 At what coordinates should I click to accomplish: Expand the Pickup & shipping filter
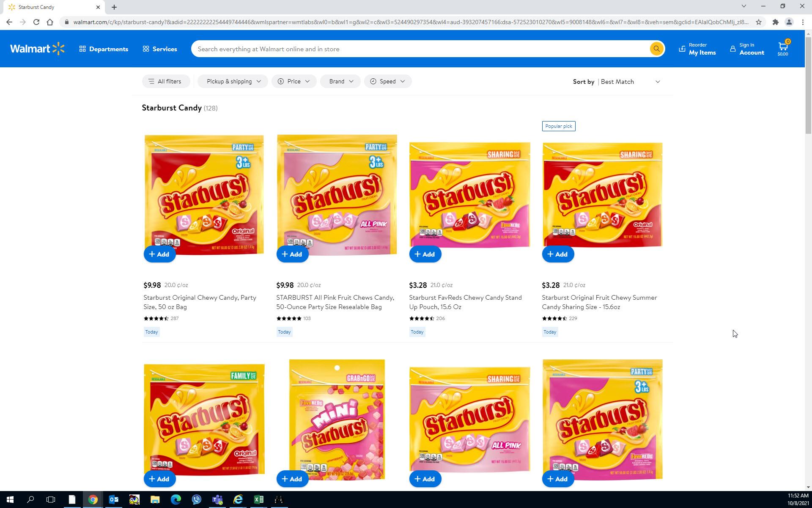(233, 81)
